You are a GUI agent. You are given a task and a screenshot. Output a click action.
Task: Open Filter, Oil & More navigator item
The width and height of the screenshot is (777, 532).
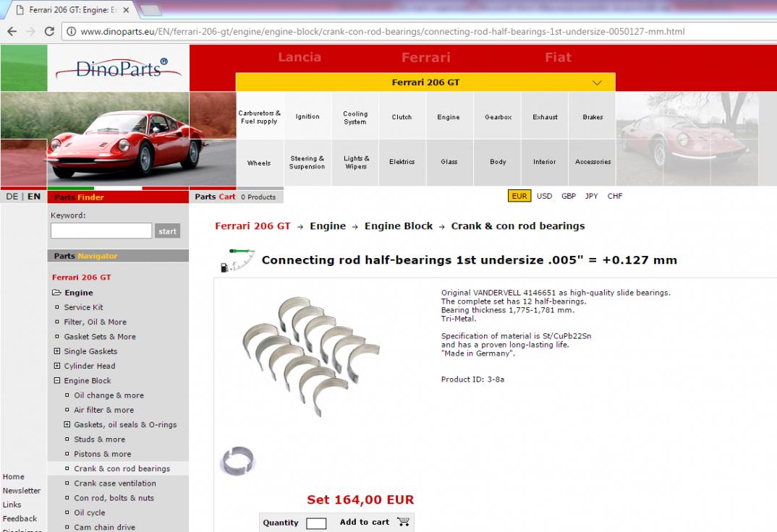click(95, 322)
